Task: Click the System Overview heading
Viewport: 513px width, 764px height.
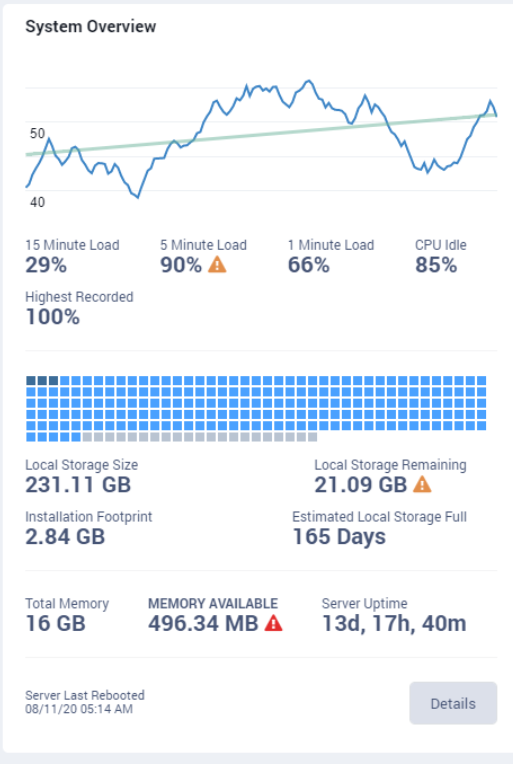Action: [91, 26]
